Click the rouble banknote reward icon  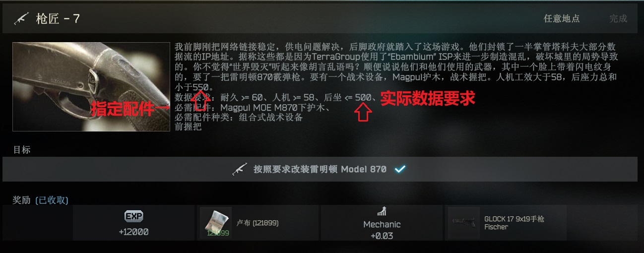216,223
